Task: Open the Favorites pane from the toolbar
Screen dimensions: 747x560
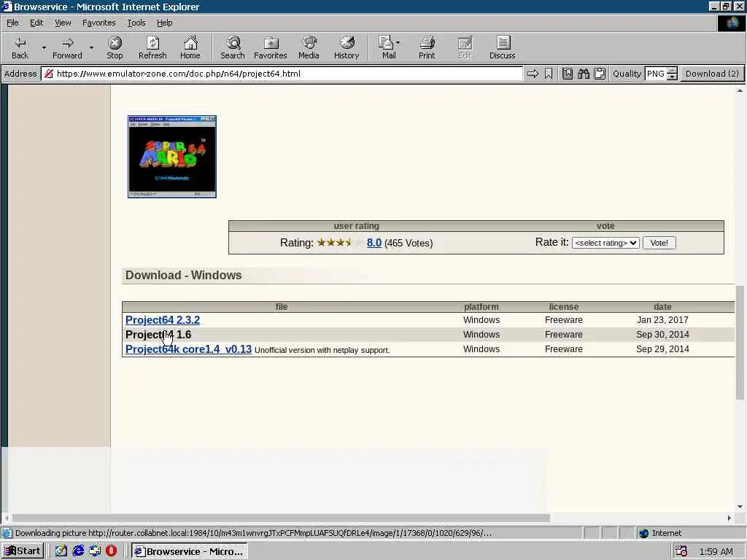Action: pos(270,47)
